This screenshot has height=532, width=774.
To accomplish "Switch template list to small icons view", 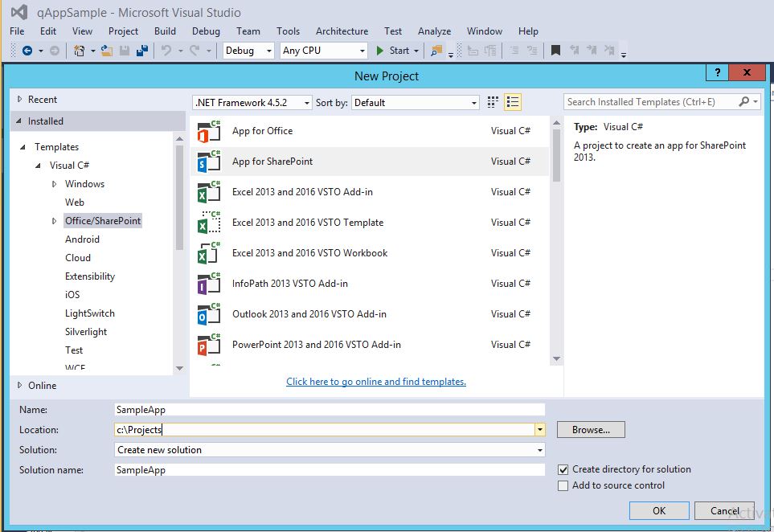I will tap(493, 102).
